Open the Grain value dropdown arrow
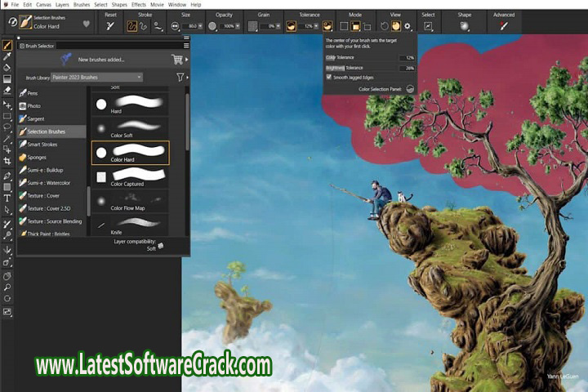588x392 pixels. (278, 26)
